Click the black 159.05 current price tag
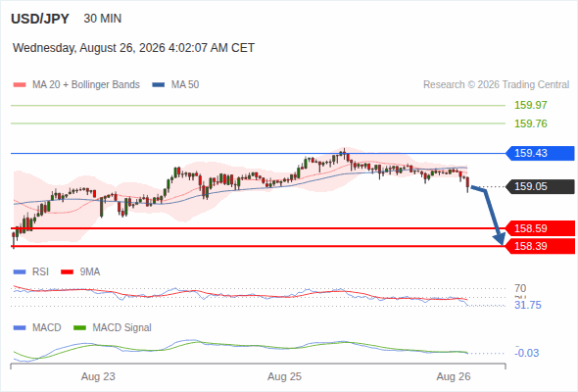The width and height of the screenshot is (578, 392). 540,186
